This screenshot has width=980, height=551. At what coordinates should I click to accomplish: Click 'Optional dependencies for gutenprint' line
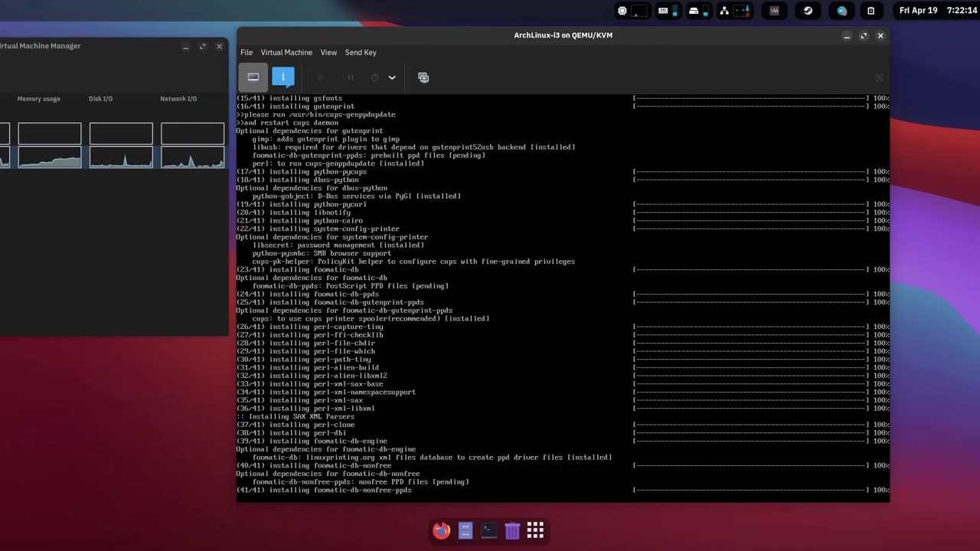[x=309, y=131]
